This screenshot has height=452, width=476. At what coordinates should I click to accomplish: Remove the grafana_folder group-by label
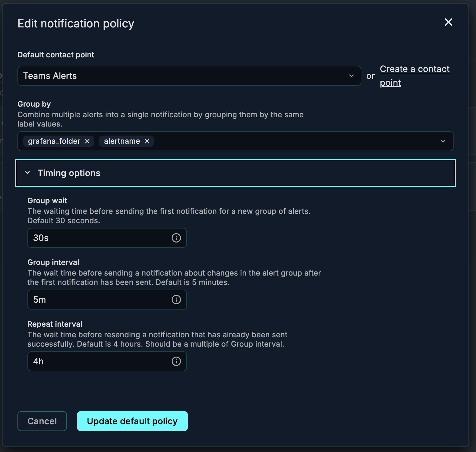87,141
